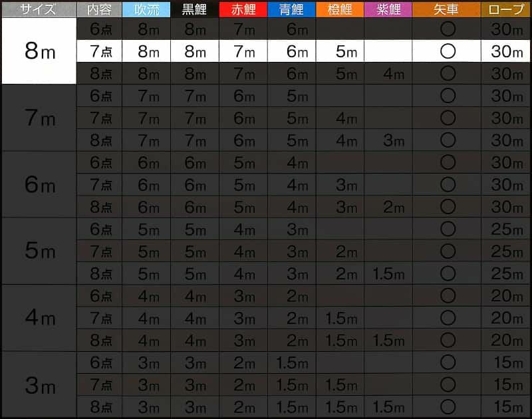This screenshot has width=532, height=419.
Task: Click the 矢車 column header
Action: point(446,9)
